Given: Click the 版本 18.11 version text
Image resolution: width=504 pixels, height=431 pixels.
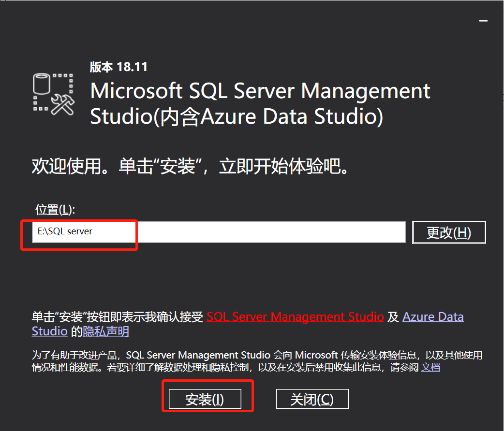Looking at the screenshot, I should point(119,67).
